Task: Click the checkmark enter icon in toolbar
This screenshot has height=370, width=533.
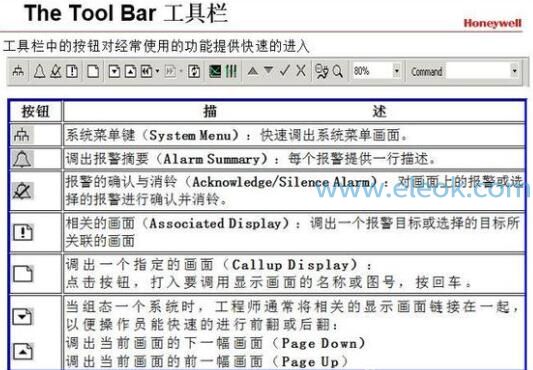Action: point(285,71)
